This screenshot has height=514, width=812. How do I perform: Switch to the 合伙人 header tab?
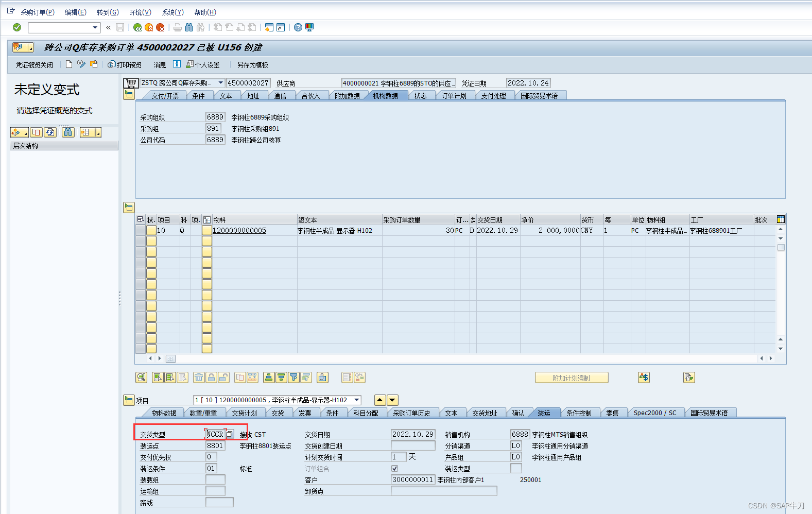(x=310, y=96)
